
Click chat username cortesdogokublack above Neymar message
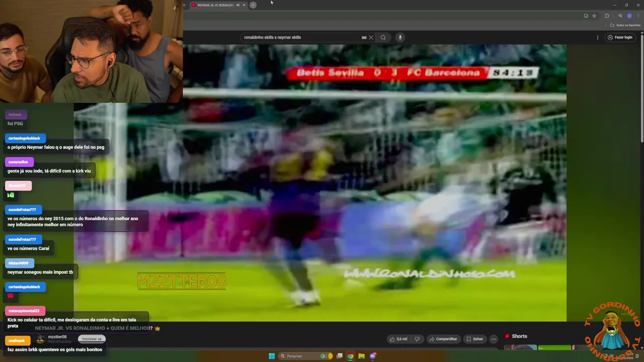tap(24, 138)
